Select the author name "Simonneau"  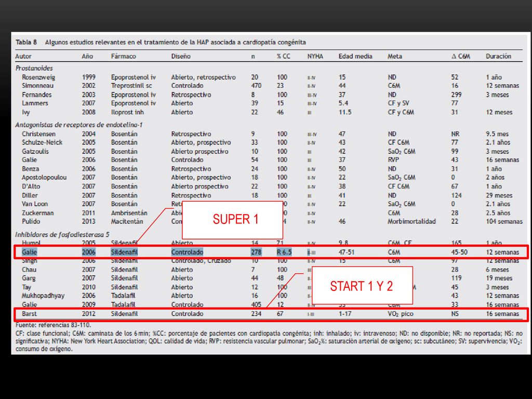click(37, 86)
